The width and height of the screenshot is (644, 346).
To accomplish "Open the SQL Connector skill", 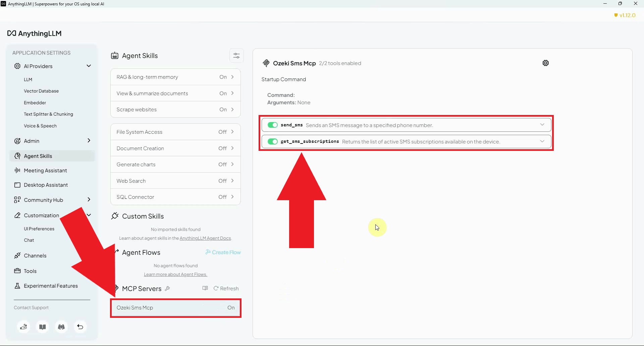I will pos(175,197).
